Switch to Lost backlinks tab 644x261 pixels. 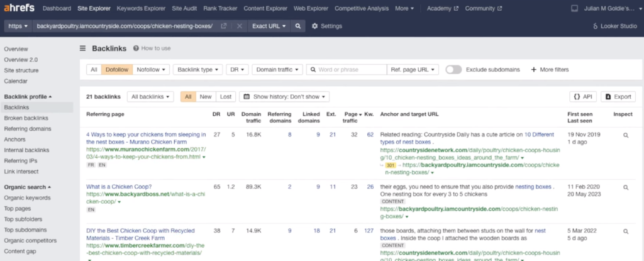(x=226, y=97)
